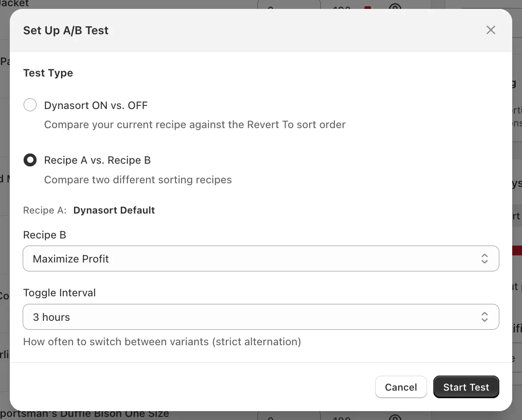The width and height of the screenshot is (522, 420).
Task: Click the down arrow of the Toggle Interval stepper
Action: [484, 320]
